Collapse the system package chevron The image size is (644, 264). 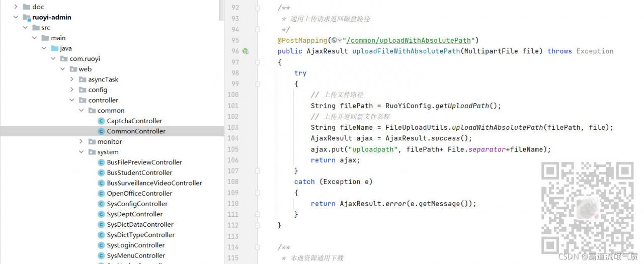[81, 152]
